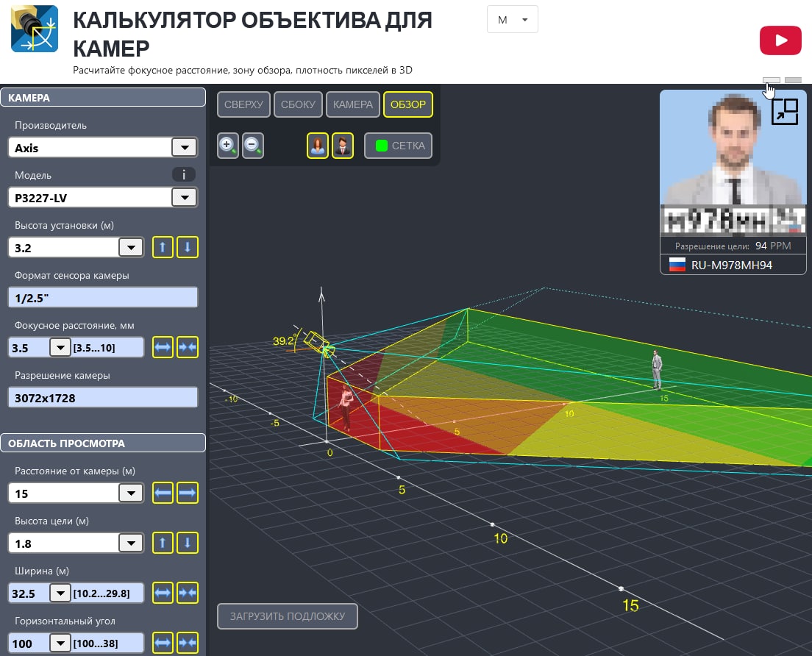Click zoom in magnifier icon
This screenshot has width=812, height=656.
[x=228, y=146]
